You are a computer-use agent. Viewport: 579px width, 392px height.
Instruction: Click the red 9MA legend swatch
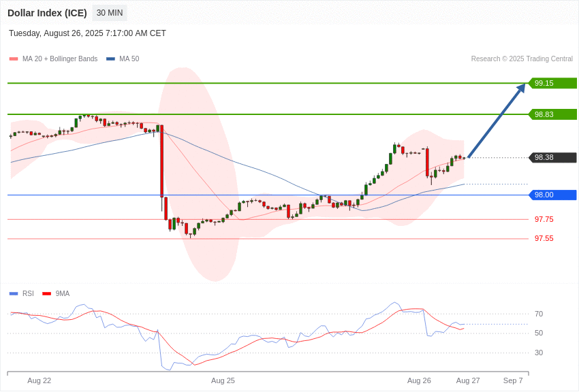pyautogui.click(x=47, y=294)
